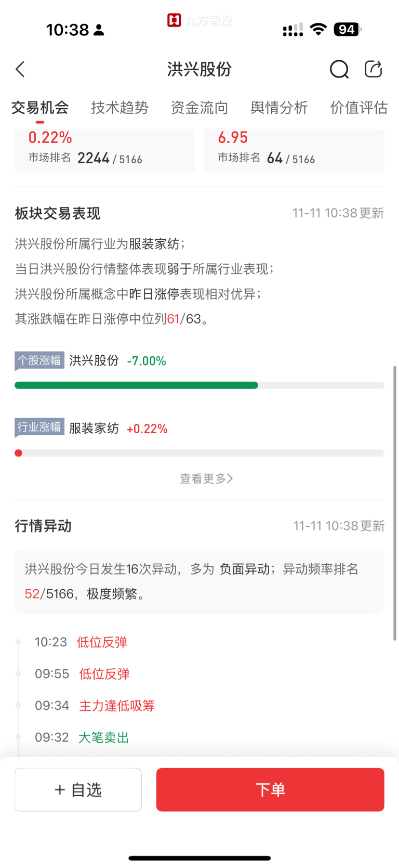Viewport: 399px width, 868px height.
Task: Select the 交易机会 tab
Action: pyautogui.click(x=40, y=108)
